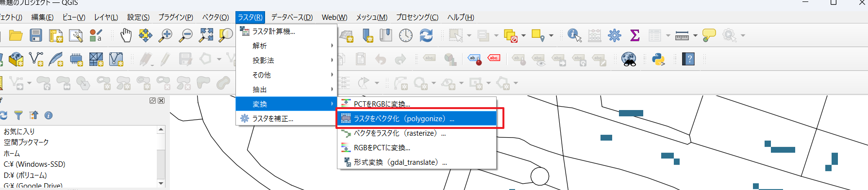Select 空間ブックマーク in browser
This screenshot has width=868, height=190.
tap(26, 142)
